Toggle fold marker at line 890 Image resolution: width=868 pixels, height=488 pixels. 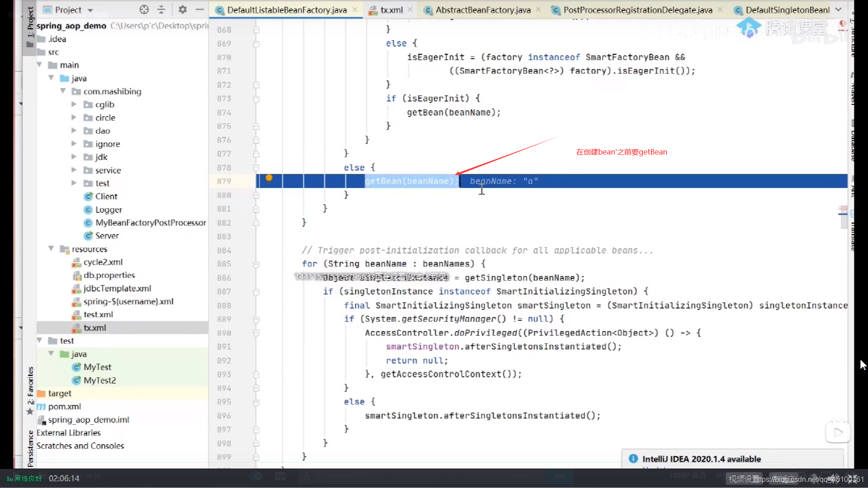pos(256,333)
